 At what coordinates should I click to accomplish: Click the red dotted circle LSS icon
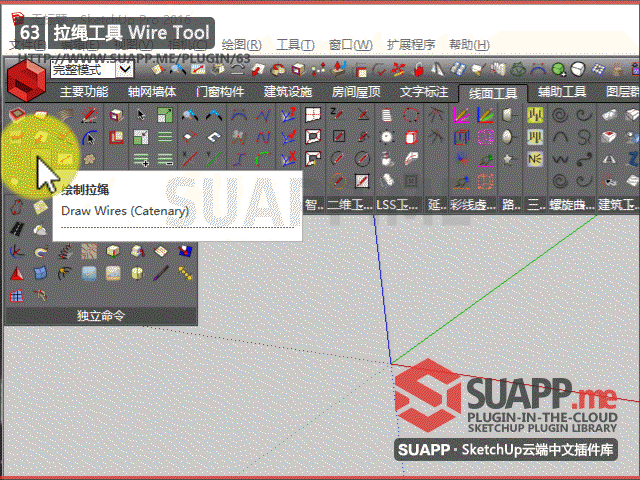pyautogui.click(x=411, y=115)
